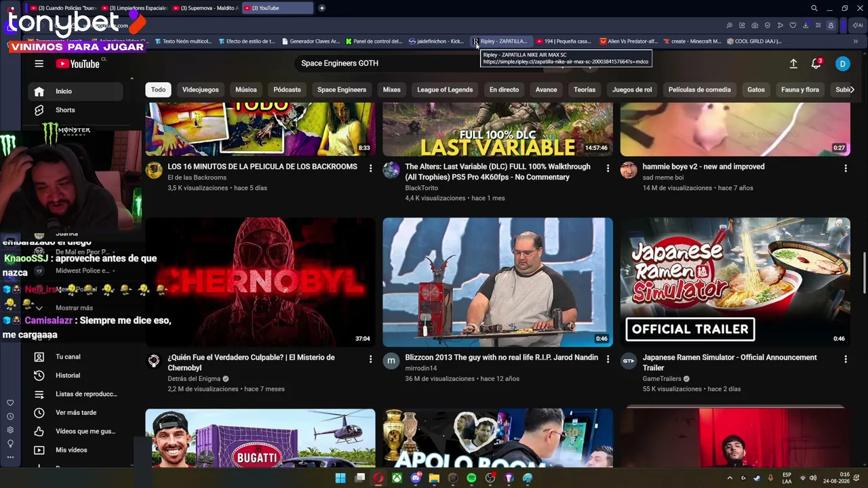Open Inicio in the YouTube sidebar
The height and width of the screenshot is (488, 868).
tap(75, 91)
